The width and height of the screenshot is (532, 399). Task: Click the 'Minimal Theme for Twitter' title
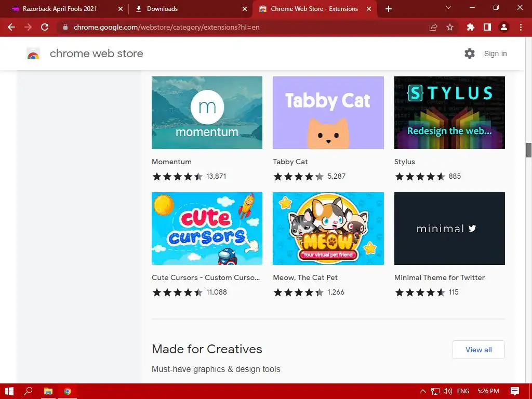tap(440, 277)
